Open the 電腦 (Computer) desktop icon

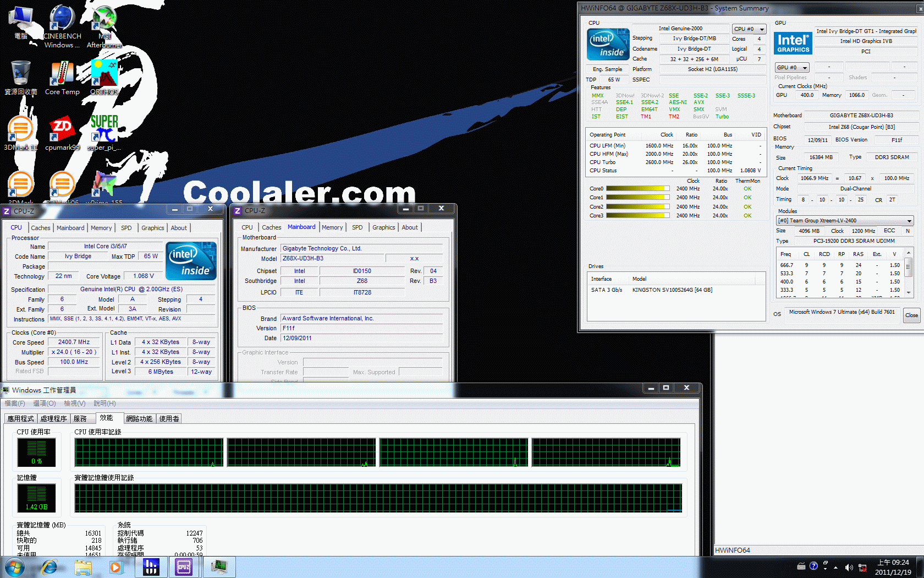pos(21,22)
